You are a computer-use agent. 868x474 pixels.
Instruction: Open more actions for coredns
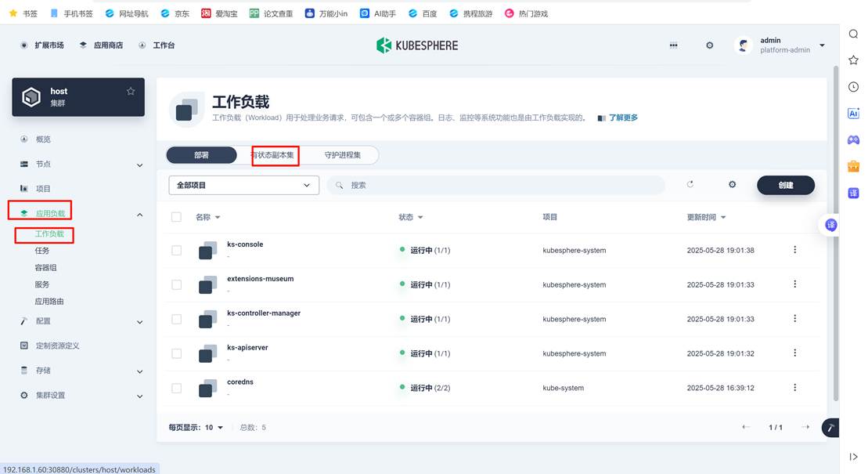click(x=795, y=388)
